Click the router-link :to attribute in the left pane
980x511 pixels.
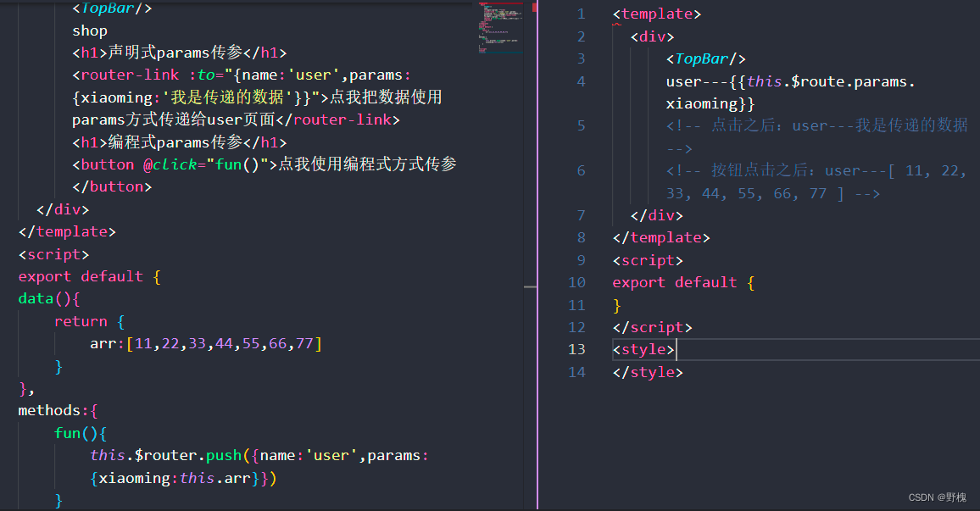pyautogui.click(x=203, y=75)
